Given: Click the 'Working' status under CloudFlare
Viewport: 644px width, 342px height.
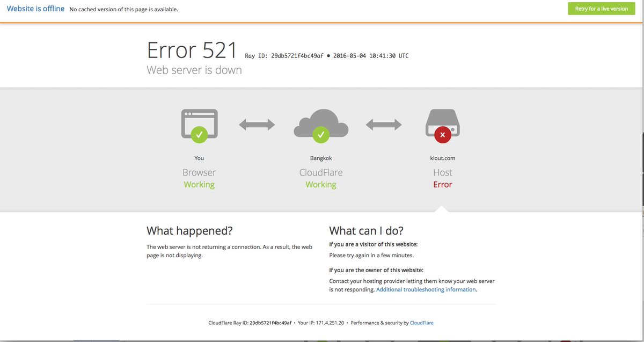Looking at the screenshot, I should click(321, 185).
